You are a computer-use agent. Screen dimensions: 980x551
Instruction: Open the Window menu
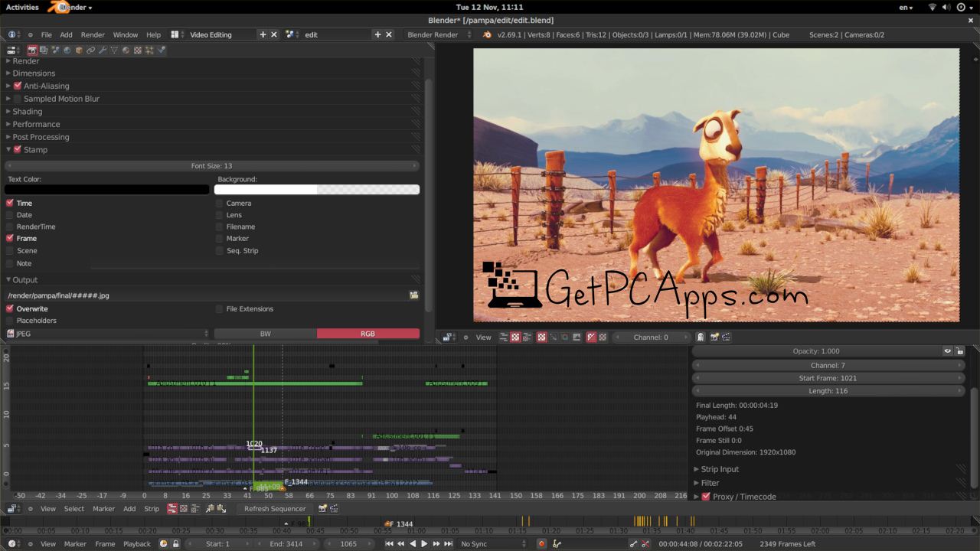(x=126, y=34)
